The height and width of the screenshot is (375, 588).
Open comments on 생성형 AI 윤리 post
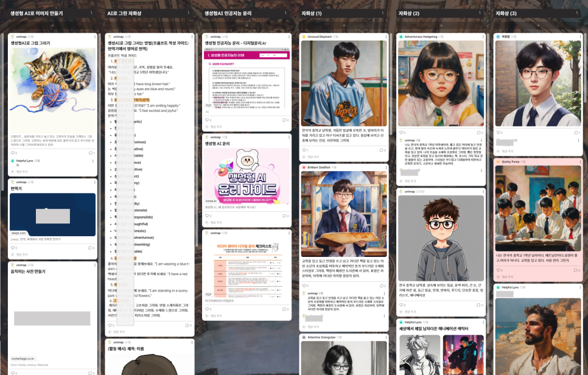tap(285, 216)
